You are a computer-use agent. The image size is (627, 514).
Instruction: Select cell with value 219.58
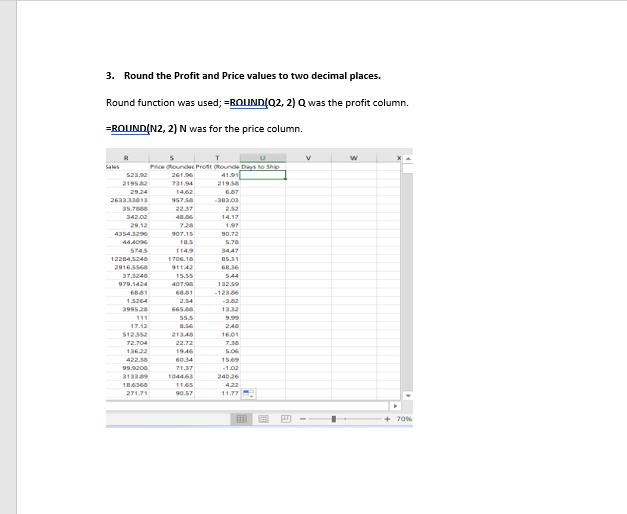click(x=217, y=183)
